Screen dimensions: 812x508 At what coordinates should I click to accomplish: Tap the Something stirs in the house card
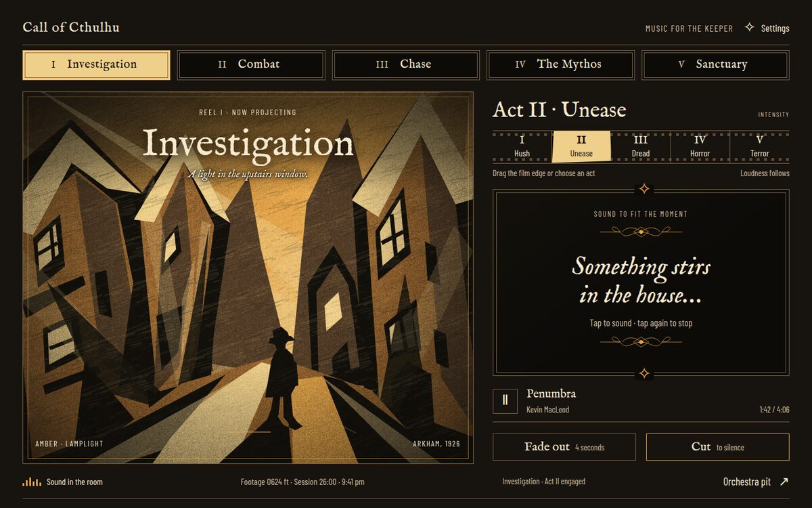point(641,282)
